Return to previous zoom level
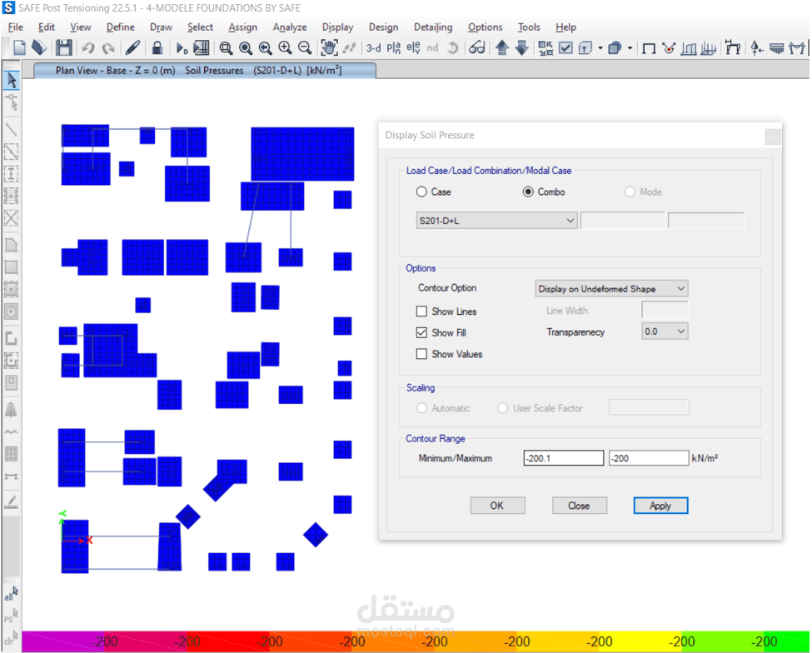Viewport: 812px width, 653px height. tap(265, 48)
